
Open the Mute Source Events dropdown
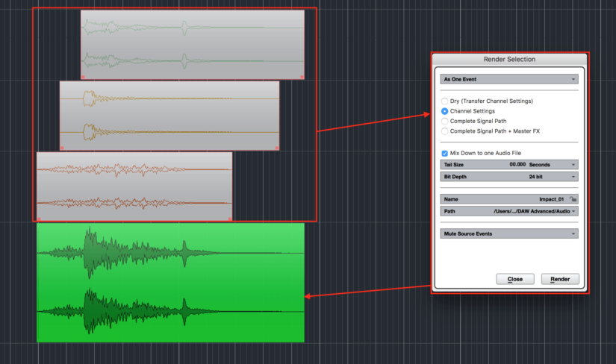pyautogui.click(x=509, y=233)
